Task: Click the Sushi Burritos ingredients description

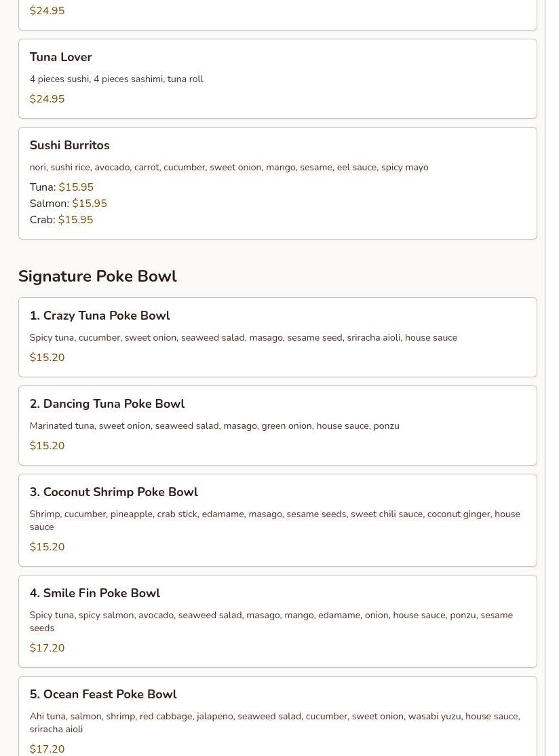Action: pyautogui.click(x=229, y=168)
